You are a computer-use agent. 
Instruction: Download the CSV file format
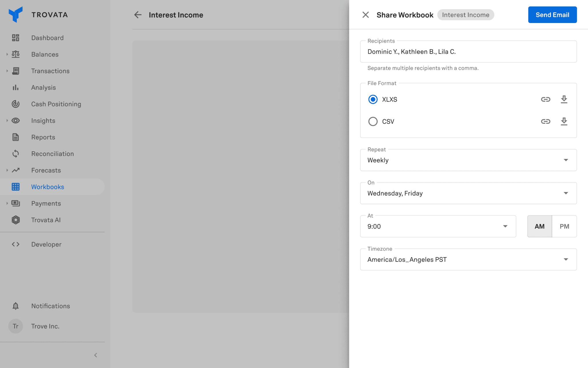pyautogui.click(x=564, y=121)
